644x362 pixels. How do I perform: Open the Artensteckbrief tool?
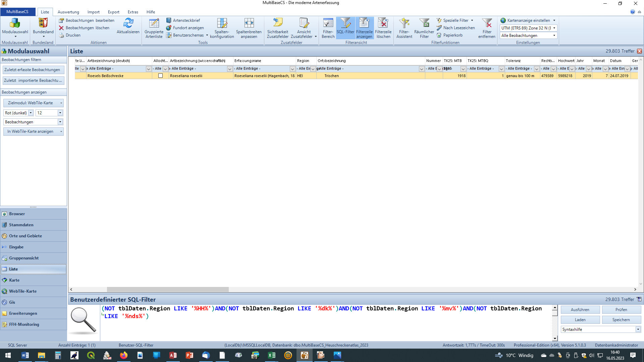click(x=183, y=20)
